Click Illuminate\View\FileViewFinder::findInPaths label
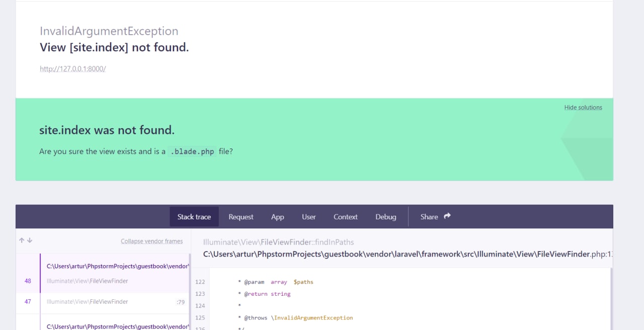 coord(279,242)
